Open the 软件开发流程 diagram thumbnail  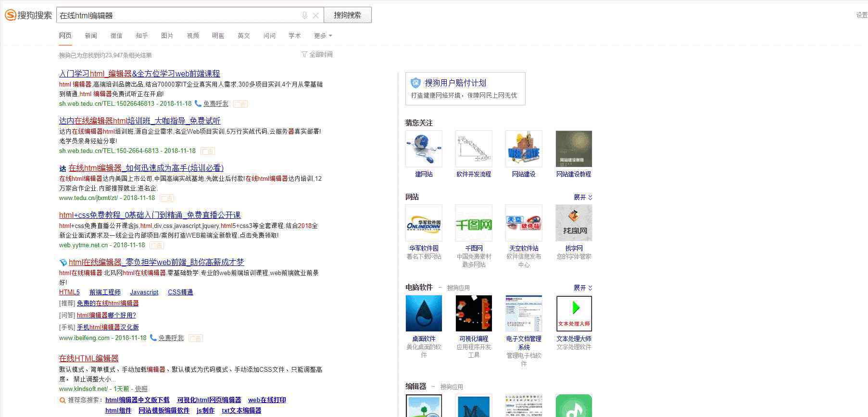(474, 149)
